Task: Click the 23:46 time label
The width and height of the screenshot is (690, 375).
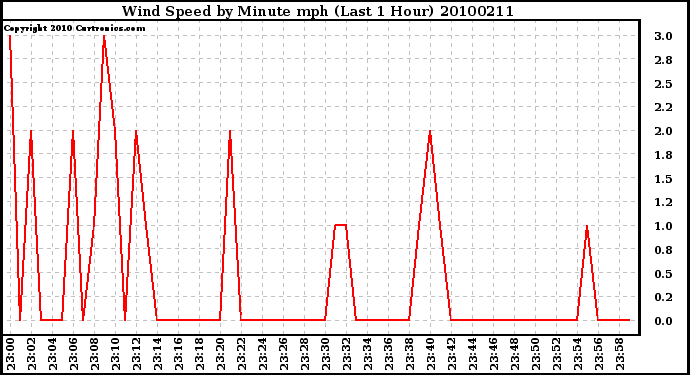Action: point(493,354)
